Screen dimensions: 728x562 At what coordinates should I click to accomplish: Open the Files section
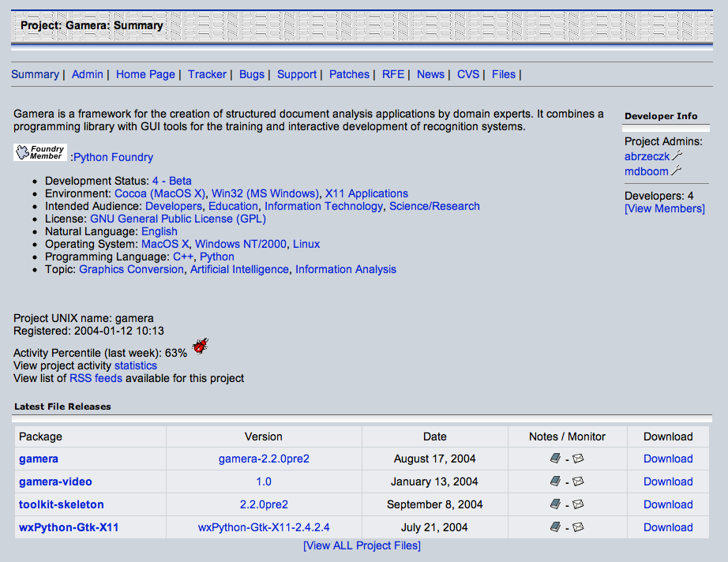click(504, 74)
